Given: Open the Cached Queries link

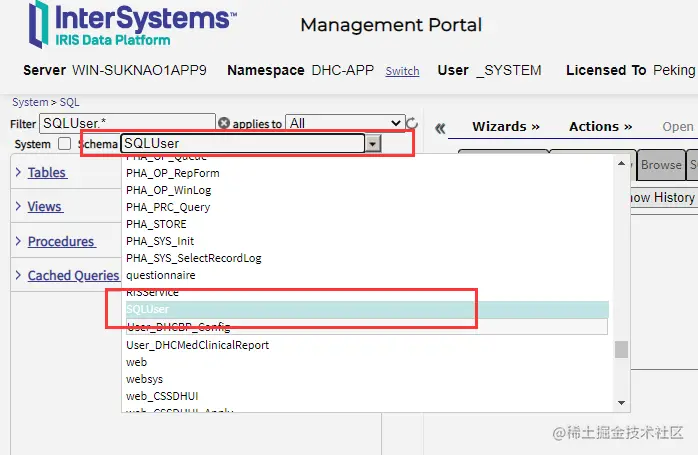Looking at the screenshot, I should click(73, 276).
